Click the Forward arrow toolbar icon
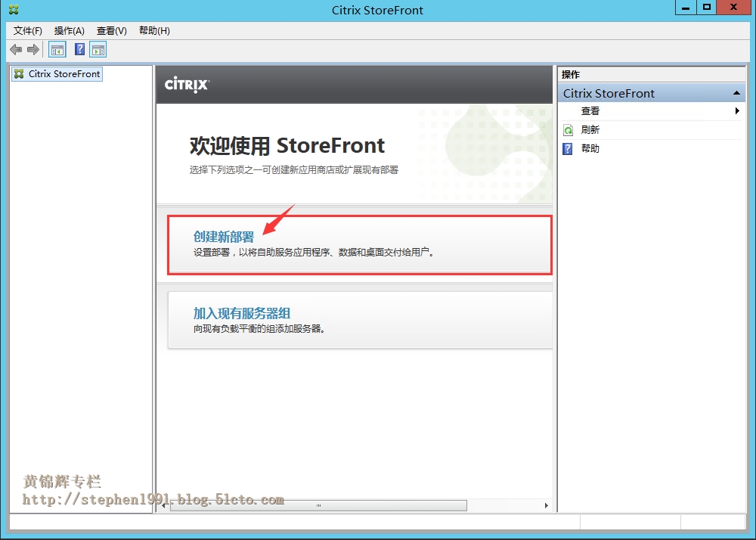This screenshot has height=540, width=756. tap(33, 49)
